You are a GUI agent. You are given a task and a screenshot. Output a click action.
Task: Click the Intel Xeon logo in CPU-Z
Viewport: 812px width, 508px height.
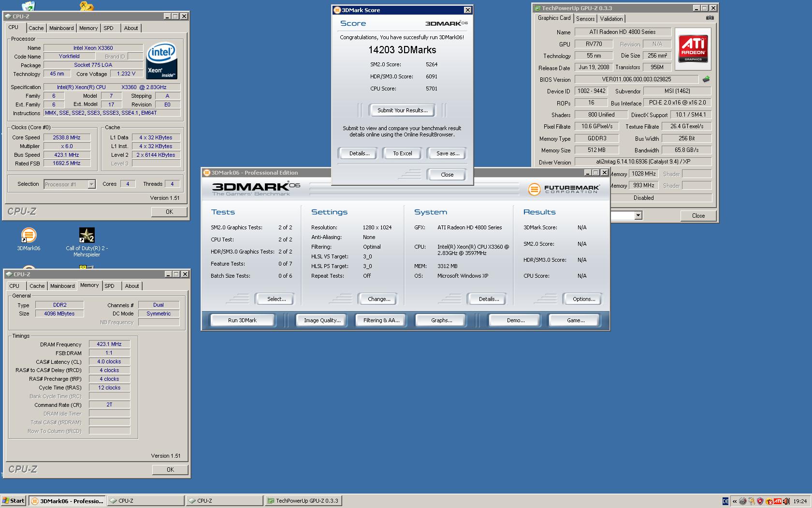click(x=161, y=61)
